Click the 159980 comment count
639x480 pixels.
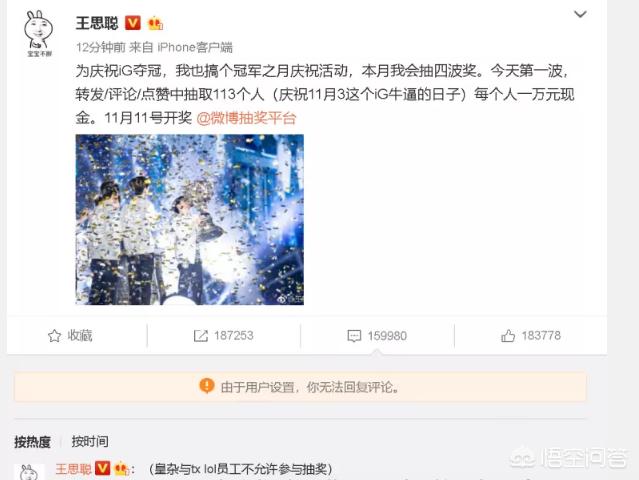[x=387, y=336]
